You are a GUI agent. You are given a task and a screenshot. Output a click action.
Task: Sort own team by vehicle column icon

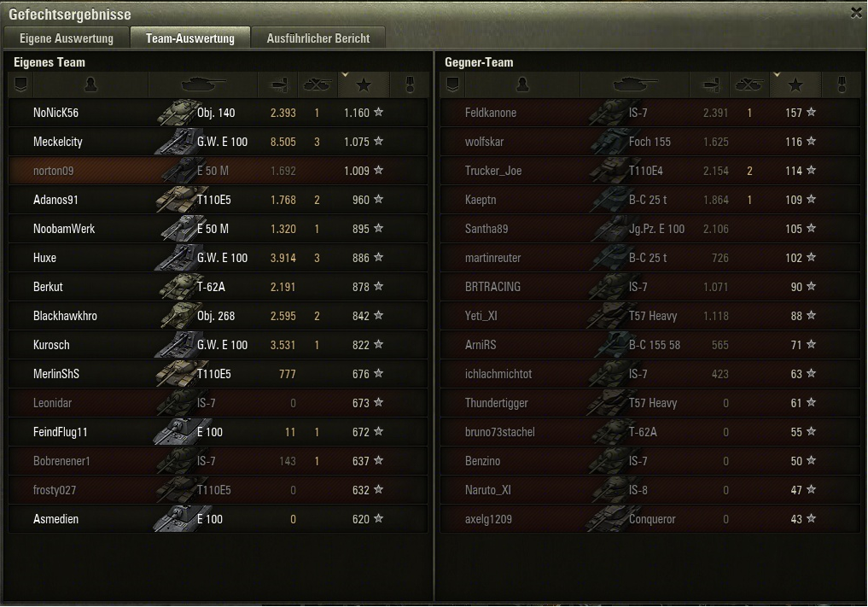203,85
